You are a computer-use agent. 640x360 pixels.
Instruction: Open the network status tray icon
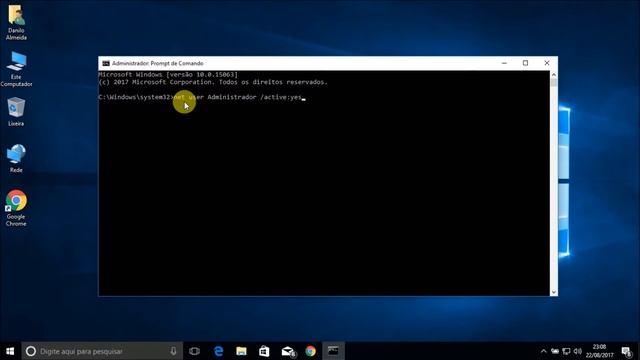(x=566, y=351)
